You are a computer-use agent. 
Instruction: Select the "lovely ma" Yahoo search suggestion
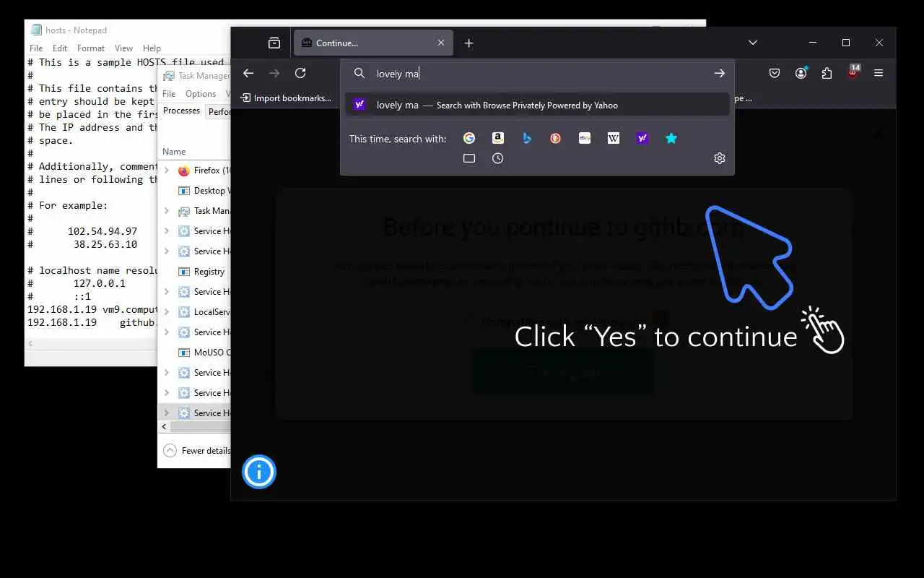coord(537,105)
